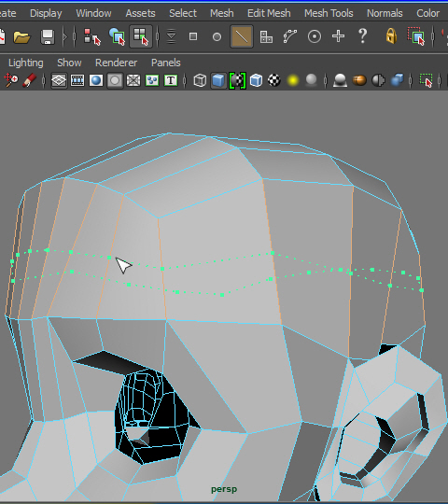Toggle handles selection mask (plus icon)

[x=339, y=36]
